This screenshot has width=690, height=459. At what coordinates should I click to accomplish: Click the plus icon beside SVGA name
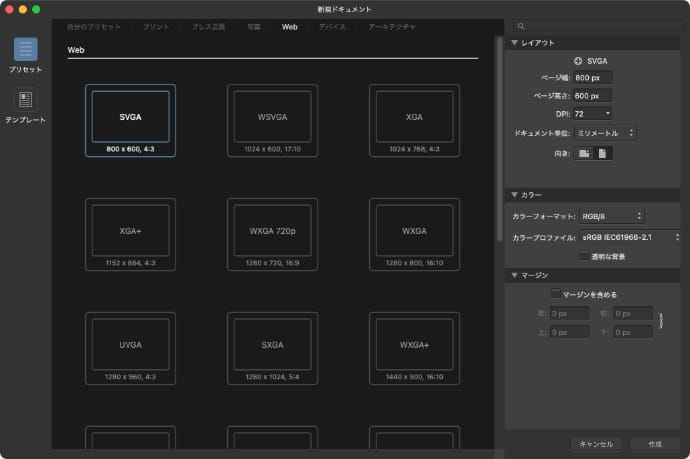pyautogui.click(x=578, y=61)
